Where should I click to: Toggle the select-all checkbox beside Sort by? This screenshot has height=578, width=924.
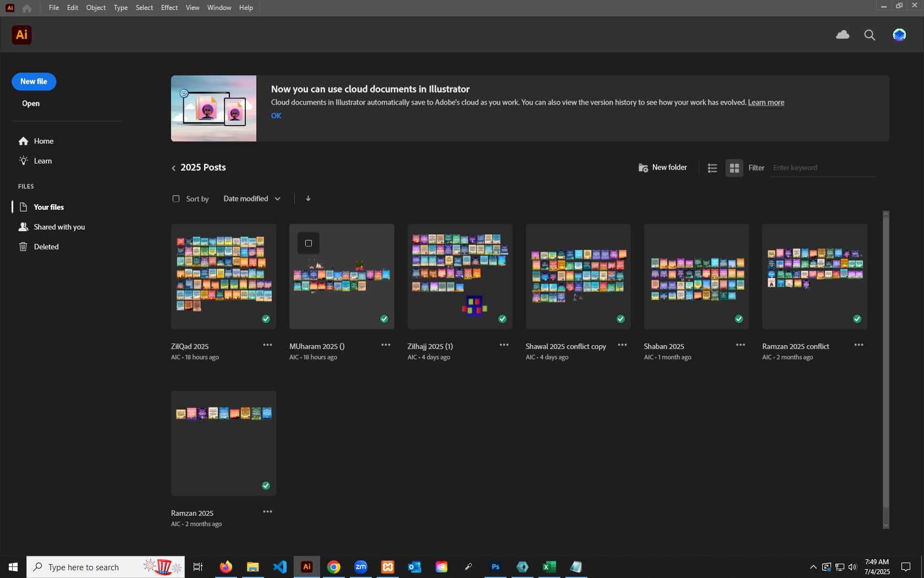[x=176, y=199]
